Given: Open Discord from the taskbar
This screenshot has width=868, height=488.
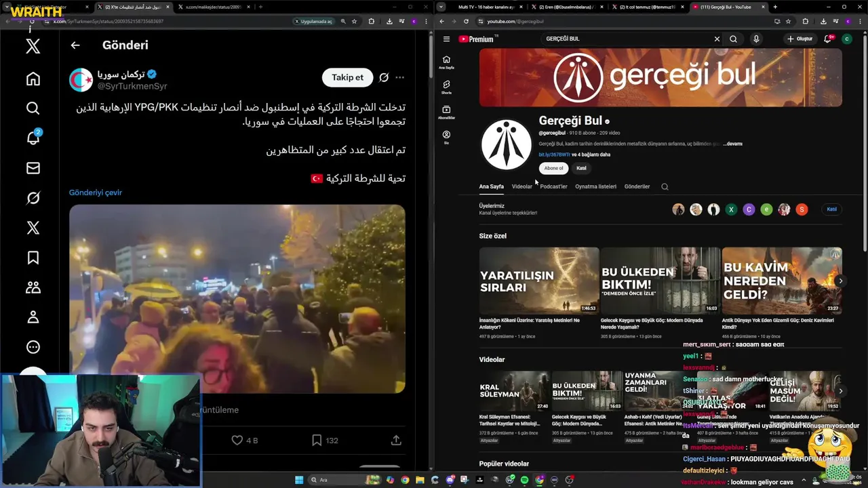Looking at the screenshot, I should point(450,480).
